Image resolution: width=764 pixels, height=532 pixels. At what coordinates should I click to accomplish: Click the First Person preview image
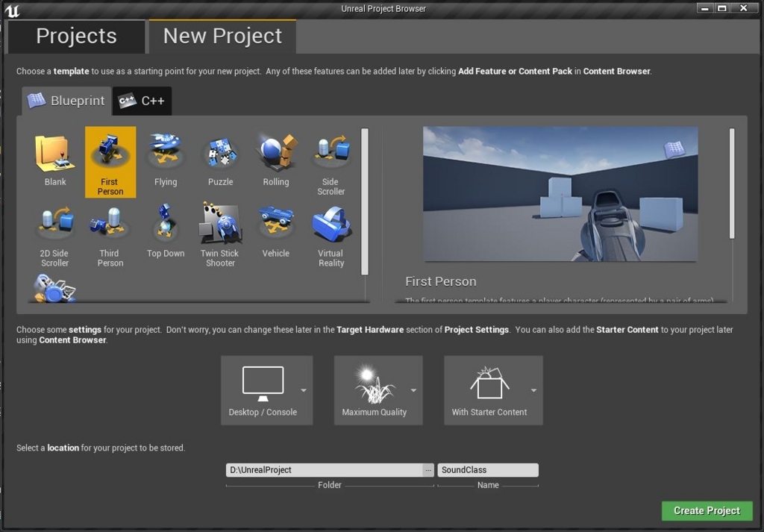[560, 194]
